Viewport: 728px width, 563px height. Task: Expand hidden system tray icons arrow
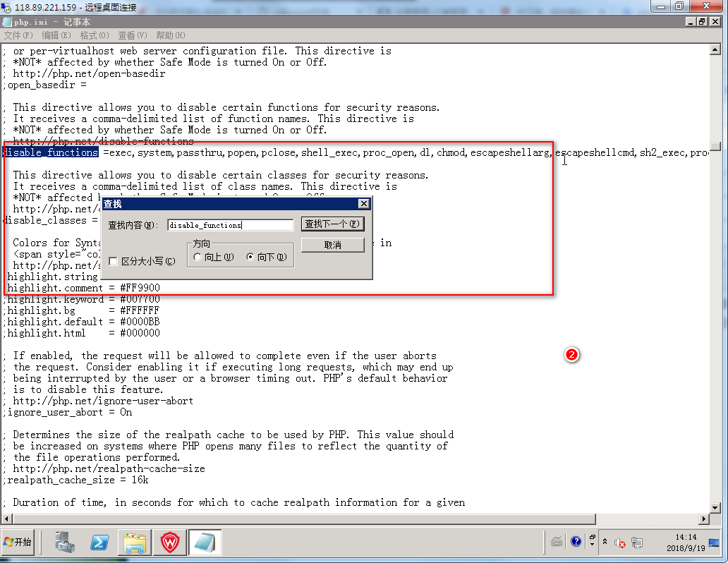click(605, 542)
